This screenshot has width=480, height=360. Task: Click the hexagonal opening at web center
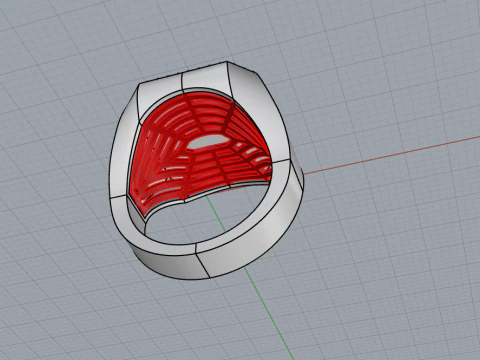point(207,142)
